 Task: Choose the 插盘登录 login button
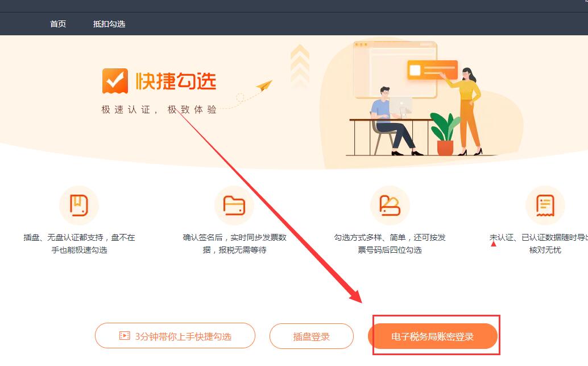point(312,336)
